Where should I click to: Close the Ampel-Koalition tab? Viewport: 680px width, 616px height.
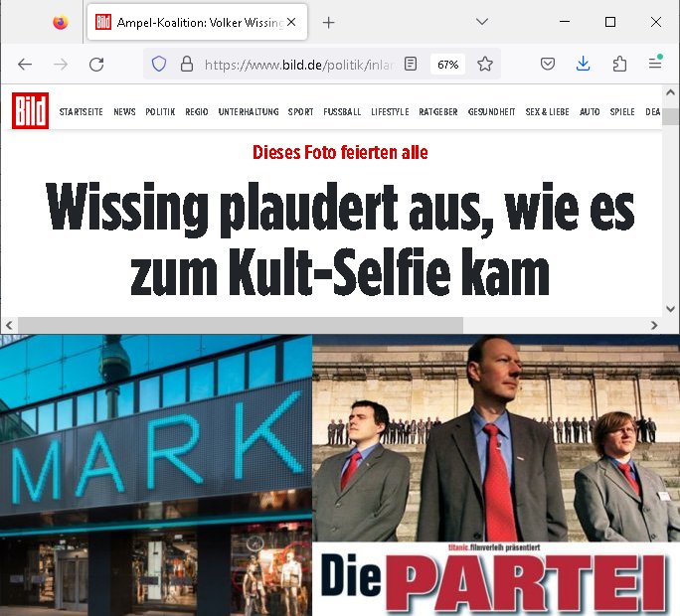291,22
